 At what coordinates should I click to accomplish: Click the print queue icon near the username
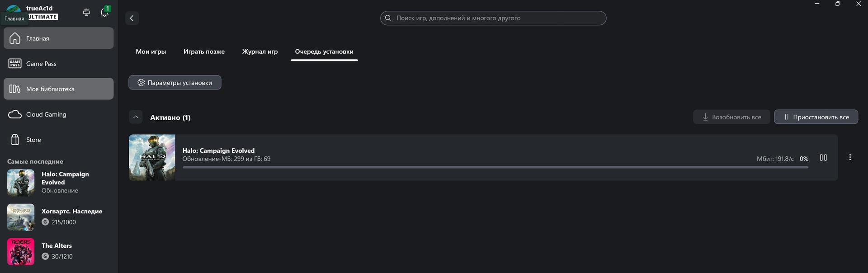[x=86, y=12]
